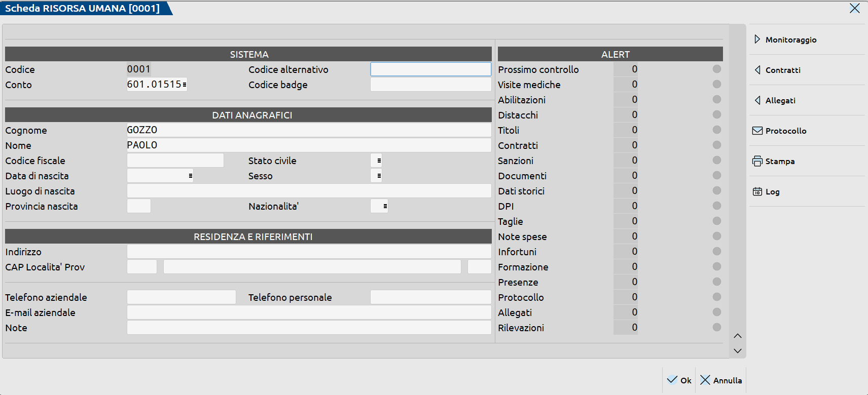868x395 pixels.
Task: Open the Sesso selection dropdown
Action: pos(379,176)
